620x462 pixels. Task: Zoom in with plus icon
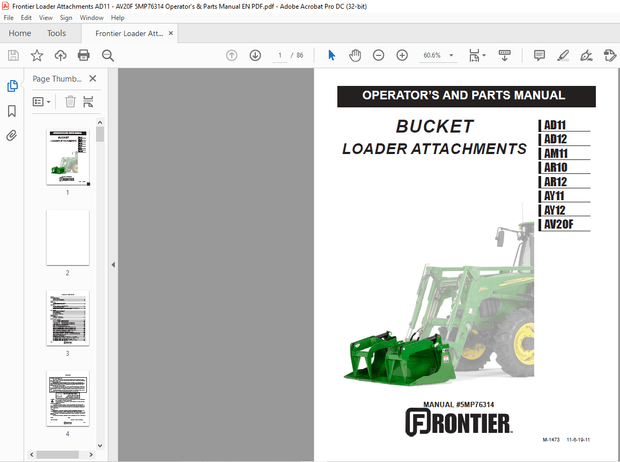coord(402,55)
